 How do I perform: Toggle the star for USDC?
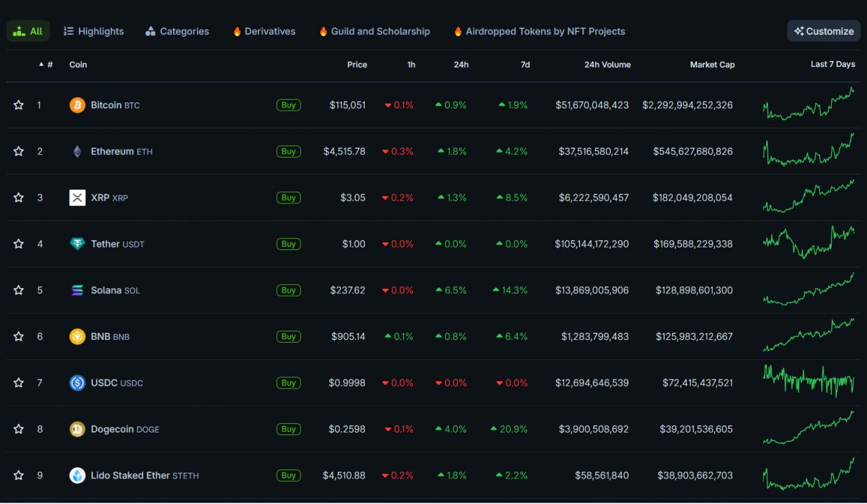point(18,383)
